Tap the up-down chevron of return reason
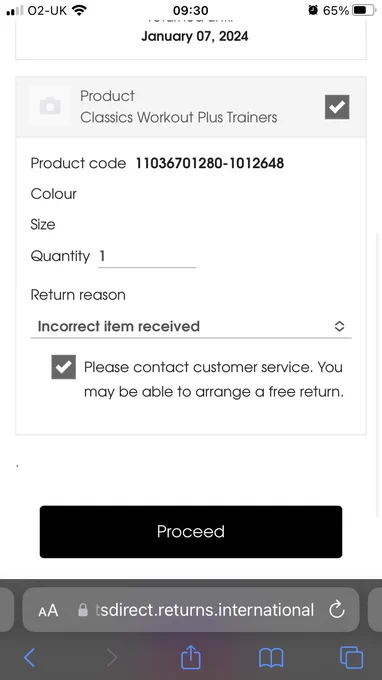 pyautogui.click(x=340, y=326)
